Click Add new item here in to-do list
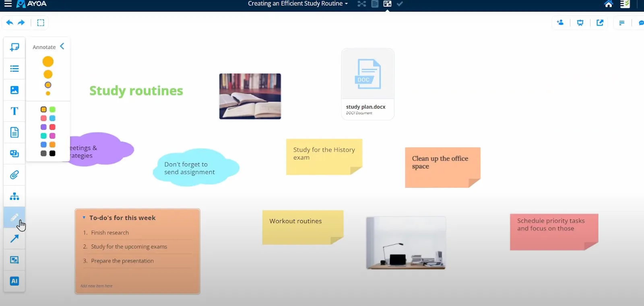This screenshot has width=644, height=306. (x=96, y=286)
